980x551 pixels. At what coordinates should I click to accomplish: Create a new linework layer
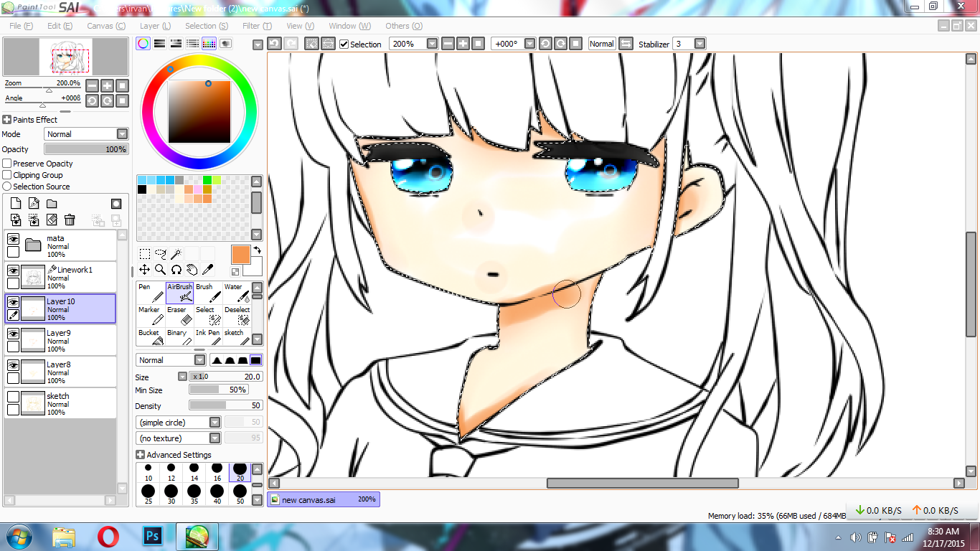pos(34,204)
